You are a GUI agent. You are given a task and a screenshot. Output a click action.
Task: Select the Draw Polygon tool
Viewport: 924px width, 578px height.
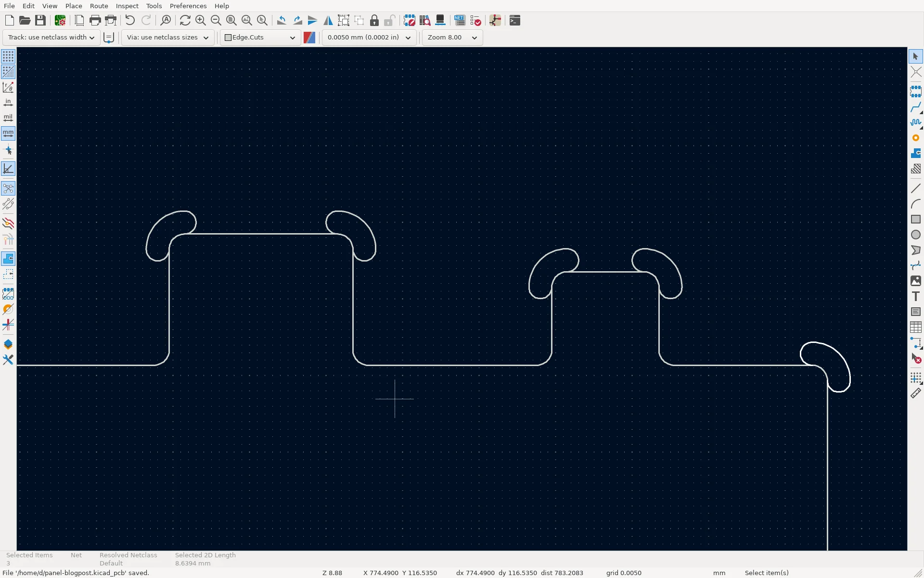pos(915,250)
